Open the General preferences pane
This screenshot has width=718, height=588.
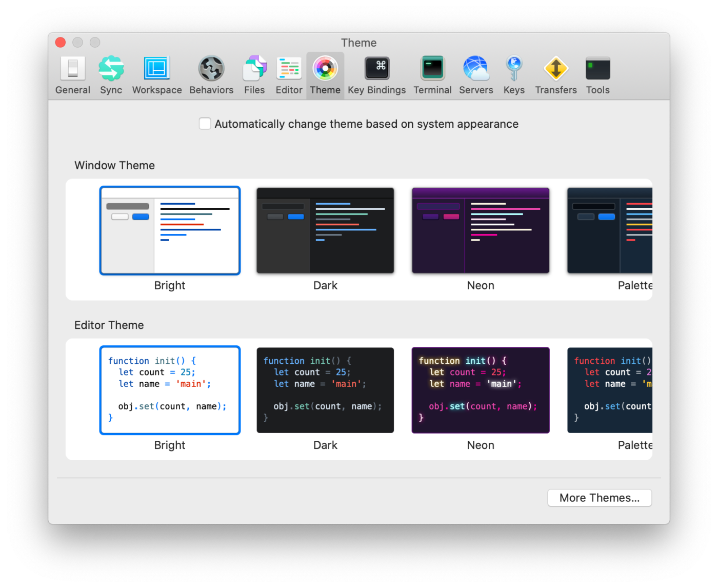coord(72,75)
